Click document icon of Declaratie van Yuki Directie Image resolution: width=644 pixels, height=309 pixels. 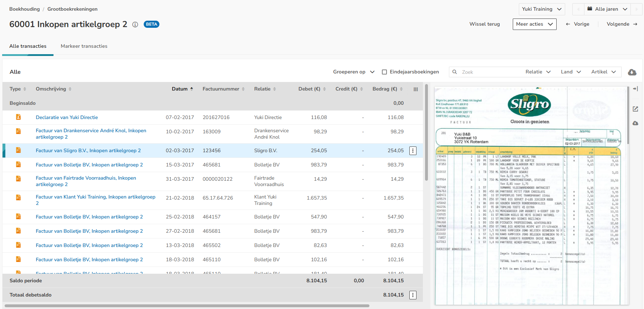pos(18,117)
